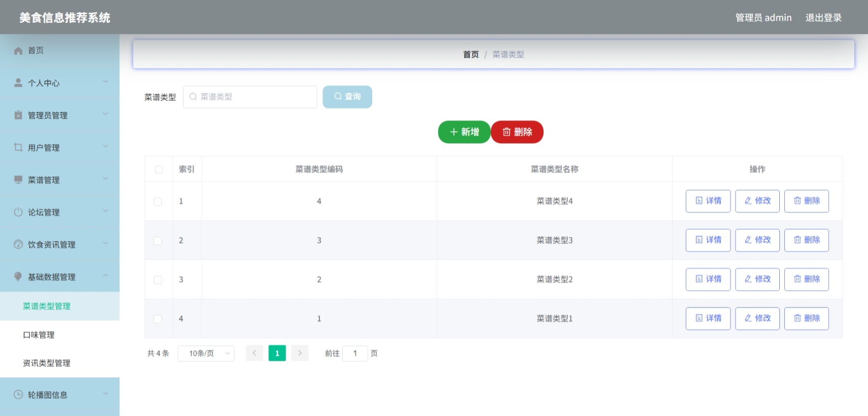Click 退出登录 in the header
This screenshot has width=868, height=416.
coord(823,18)
